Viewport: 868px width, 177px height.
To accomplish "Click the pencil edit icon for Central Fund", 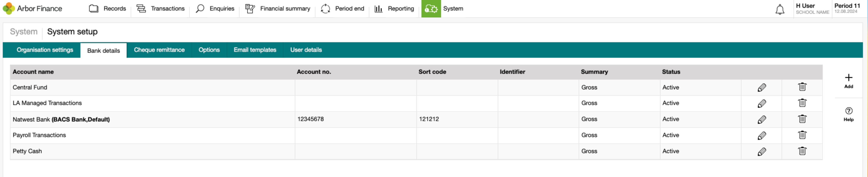I will point(761,88).
